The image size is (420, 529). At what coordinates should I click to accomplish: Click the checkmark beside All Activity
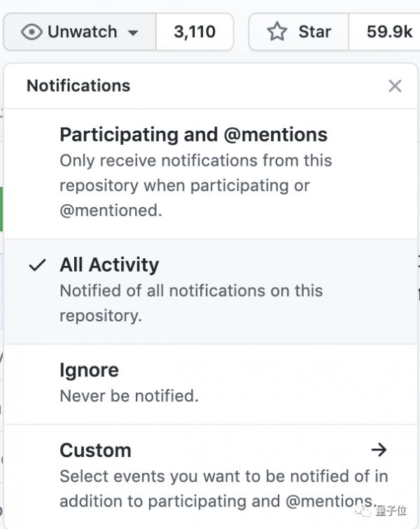(38, 265)
